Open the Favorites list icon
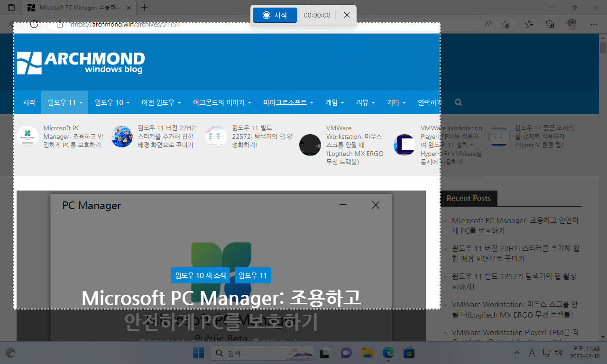The width and height of the screenshot is (607, 364). 529,24
